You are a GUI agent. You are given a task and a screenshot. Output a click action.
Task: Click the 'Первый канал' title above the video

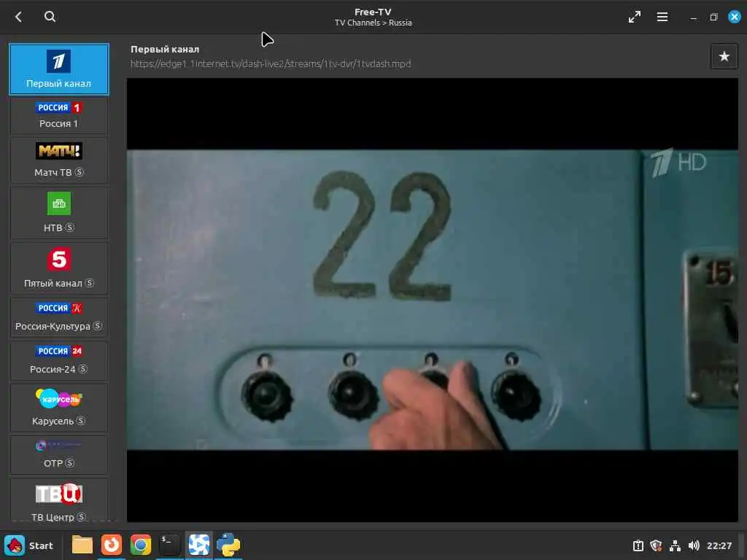pos(165,49)
